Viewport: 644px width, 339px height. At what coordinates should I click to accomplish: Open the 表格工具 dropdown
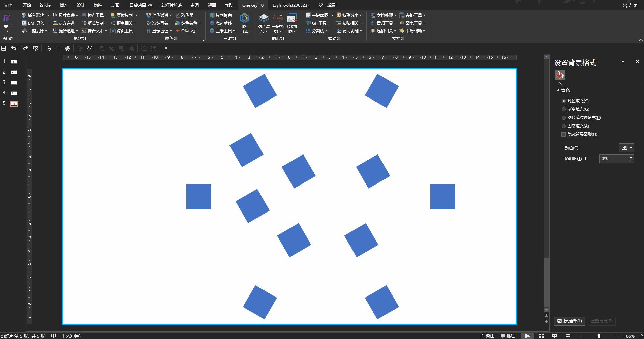(x=424, y=15)
